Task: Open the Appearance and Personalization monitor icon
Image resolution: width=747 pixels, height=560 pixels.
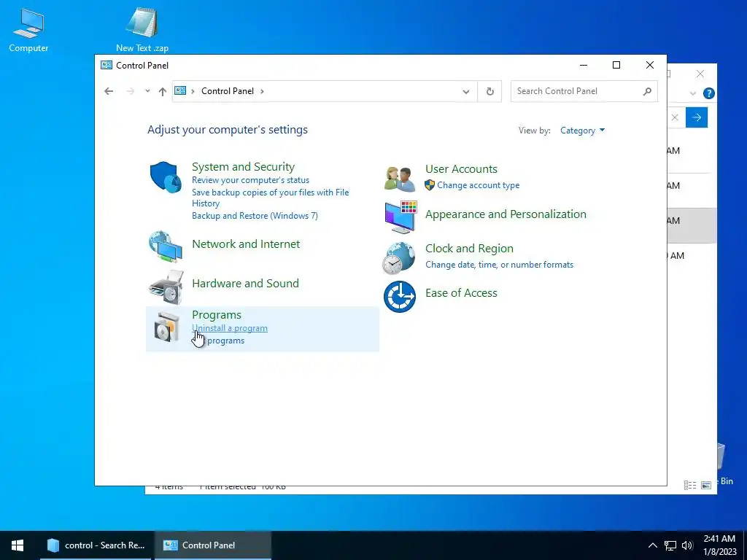Action: pyautogui.click(x=400, y=217)
